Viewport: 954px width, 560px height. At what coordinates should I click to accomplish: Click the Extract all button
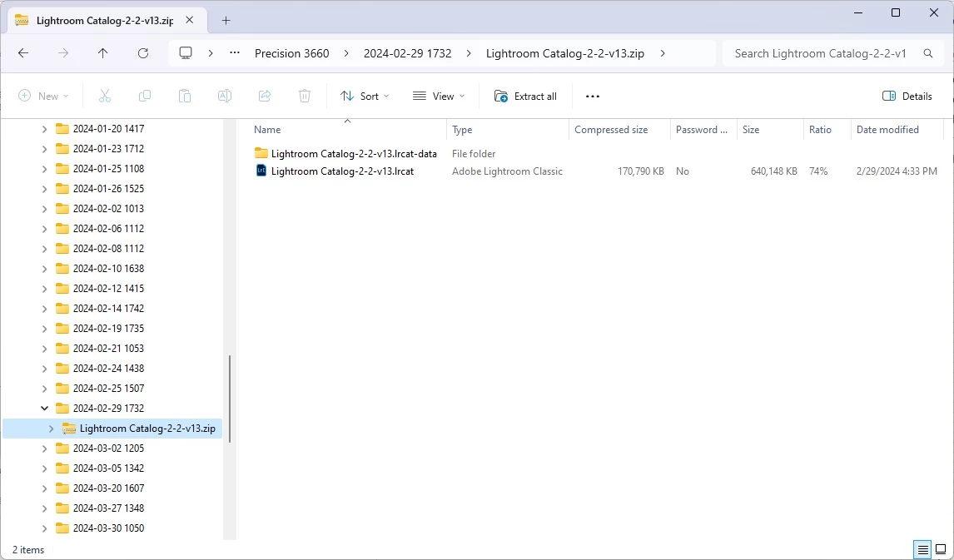[525, 96]
